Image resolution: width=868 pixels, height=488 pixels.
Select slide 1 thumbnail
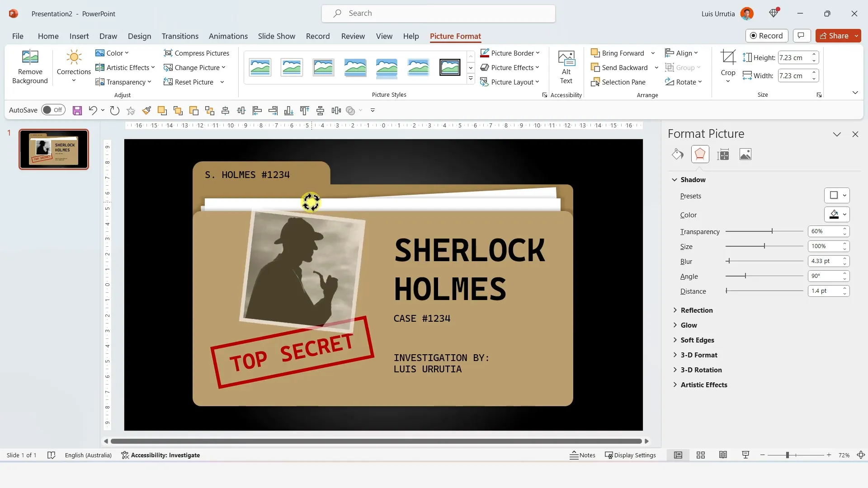[54, 149]
